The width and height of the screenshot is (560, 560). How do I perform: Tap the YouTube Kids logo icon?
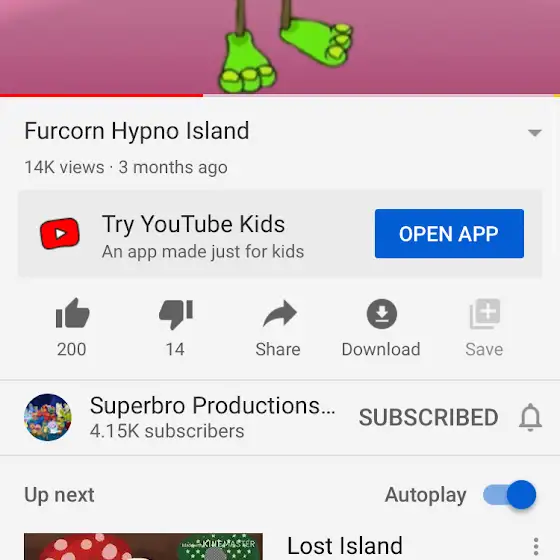(x=60, y=233)
